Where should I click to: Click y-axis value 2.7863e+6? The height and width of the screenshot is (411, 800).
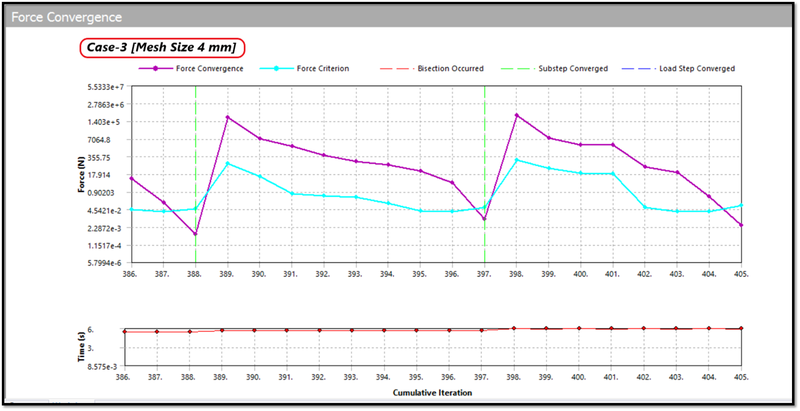pyautogui.click(x=106, y=105)
